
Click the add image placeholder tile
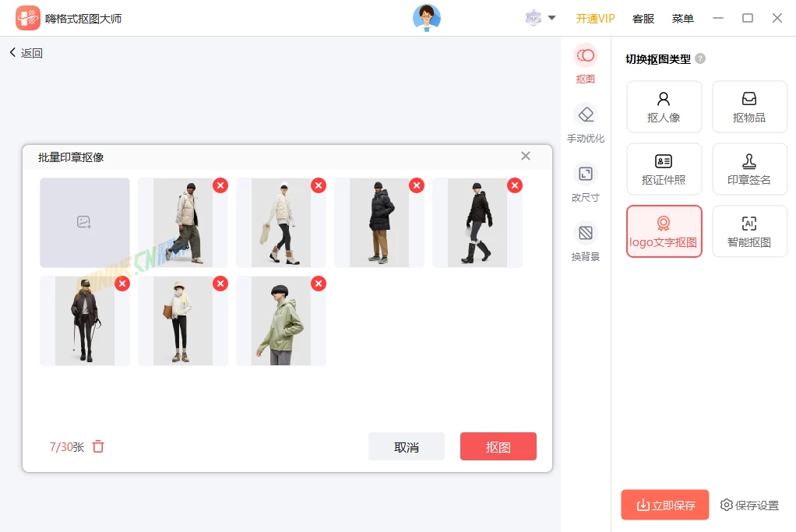click(85, 223)
